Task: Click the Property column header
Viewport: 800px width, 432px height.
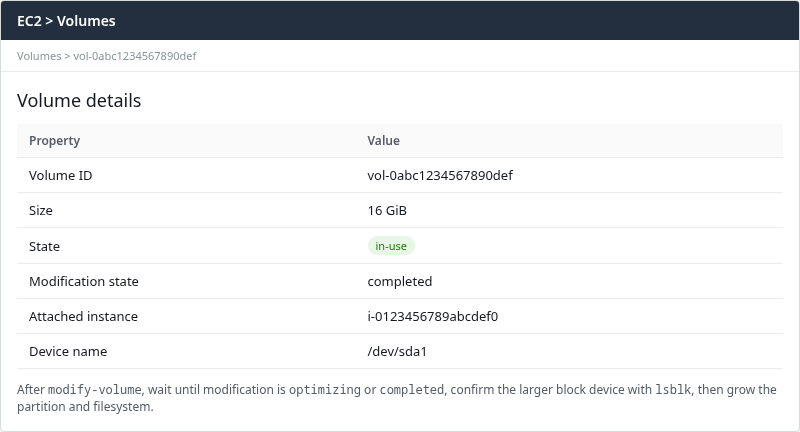Action: (x=55, y=141)
